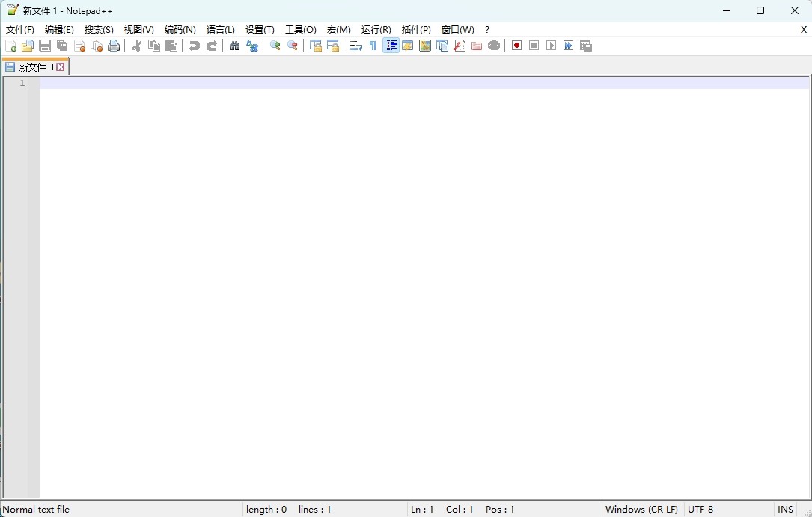Open the 插件 menu

coord(416,30)
